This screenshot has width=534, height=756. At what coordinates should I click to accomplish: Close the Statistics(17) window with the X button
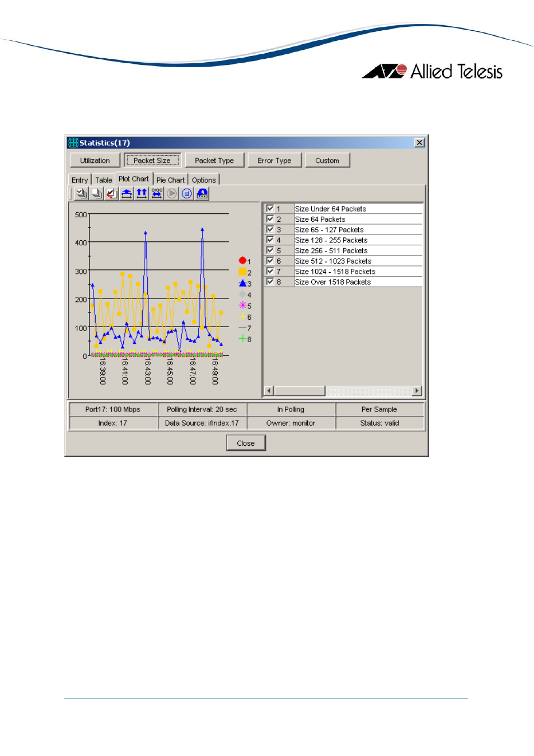click(x=419, y=143)
